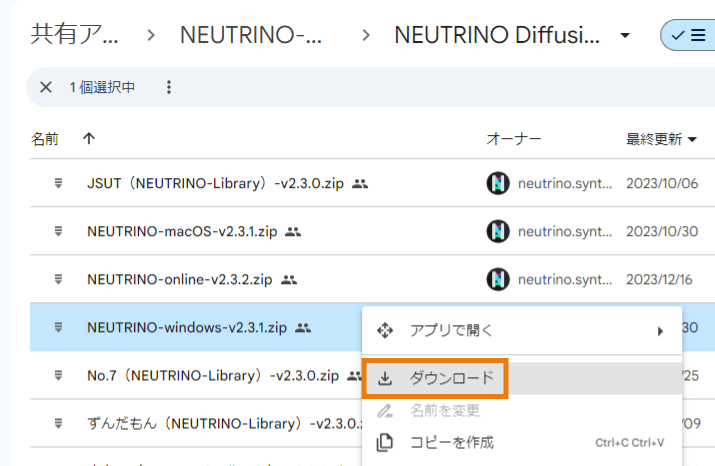Choose ダウンロード from context menu
The width and height of the screenshot is (715, 466).
[x=522, y=378]
